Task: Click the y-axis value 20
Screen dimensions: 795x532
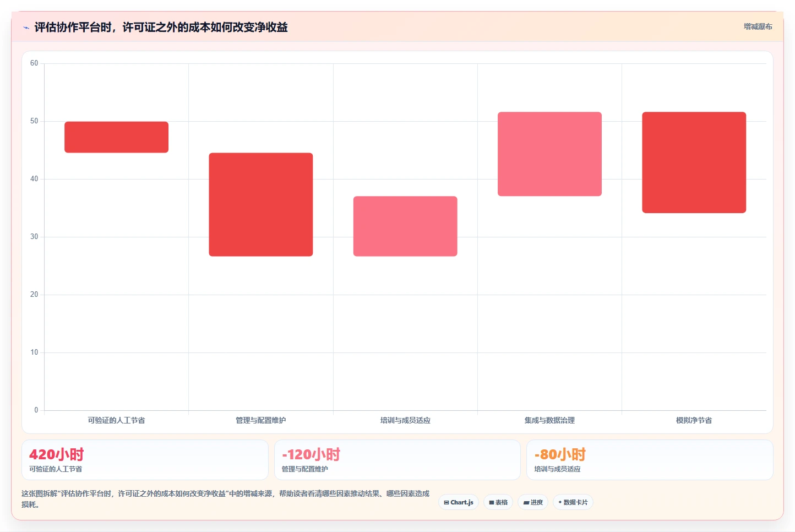Action: pyautogui.click(x=34, y=295)
